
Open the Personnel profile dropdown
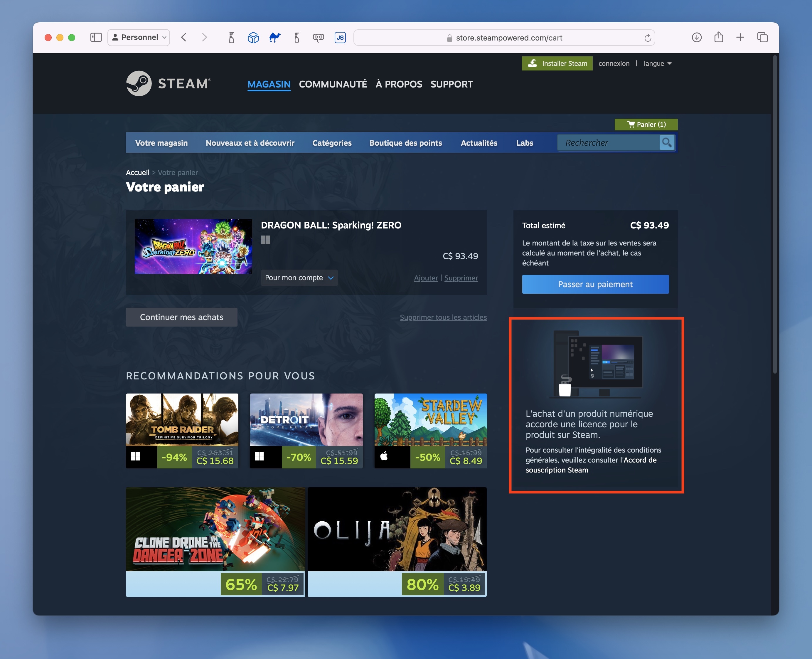[139, 37]
